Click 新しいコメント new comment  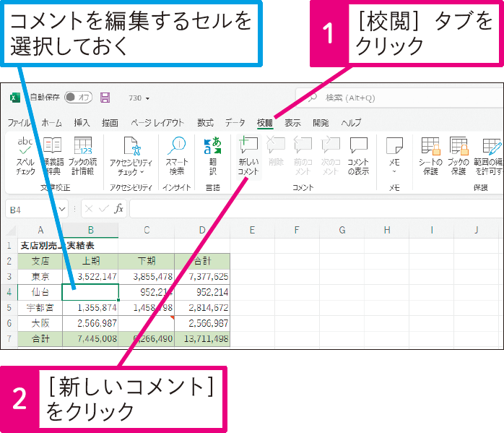coord(248,156)
